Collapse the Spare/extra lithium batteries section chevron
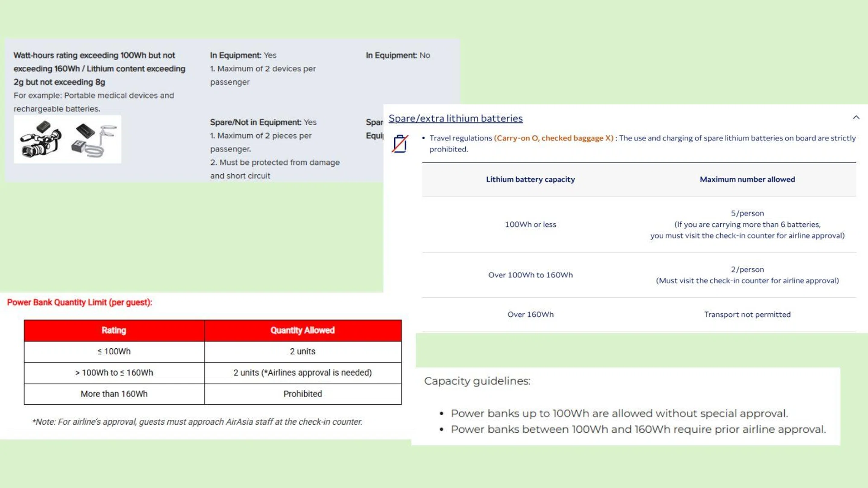868x488 pixels. point(856,117)
